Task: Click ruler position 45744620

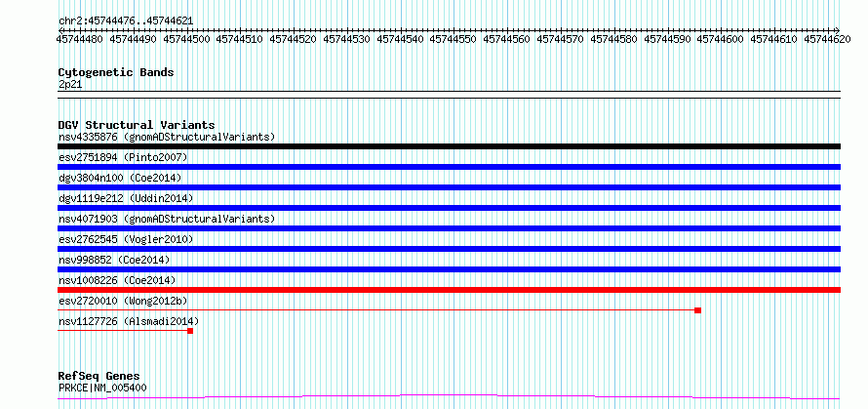Action: 828,39
